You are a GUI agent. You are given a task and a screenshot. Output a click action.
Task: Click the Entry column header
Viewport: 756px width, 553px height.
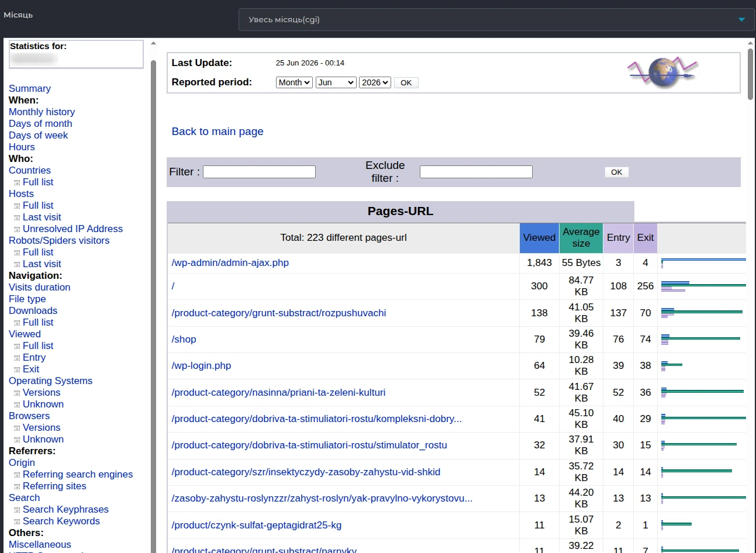coord(618,238)
